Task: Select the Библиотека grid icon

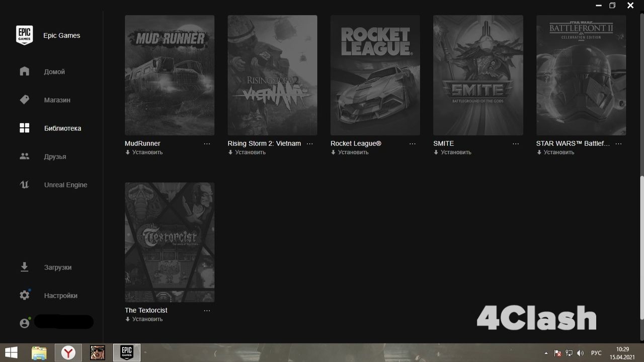Action: [x=24, y=128]
